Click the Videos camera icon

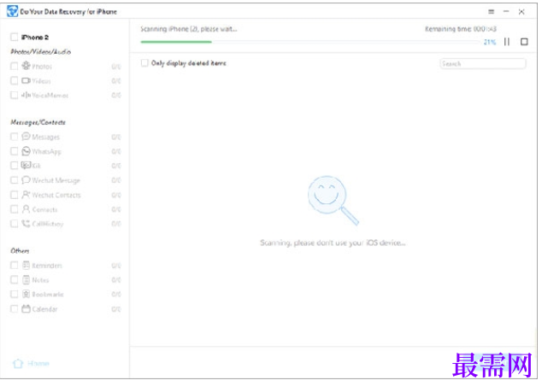(27, 80)
